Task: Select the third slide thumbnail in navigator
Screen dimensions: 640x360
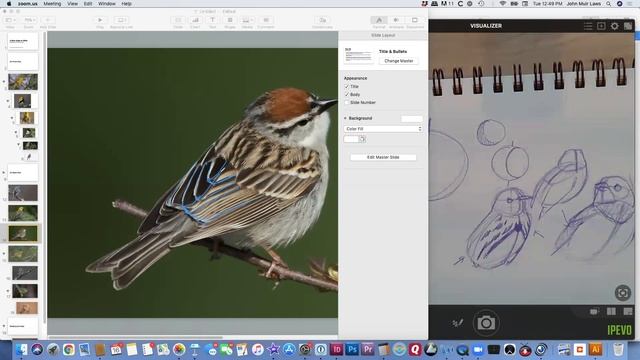Action: point(23,82)
